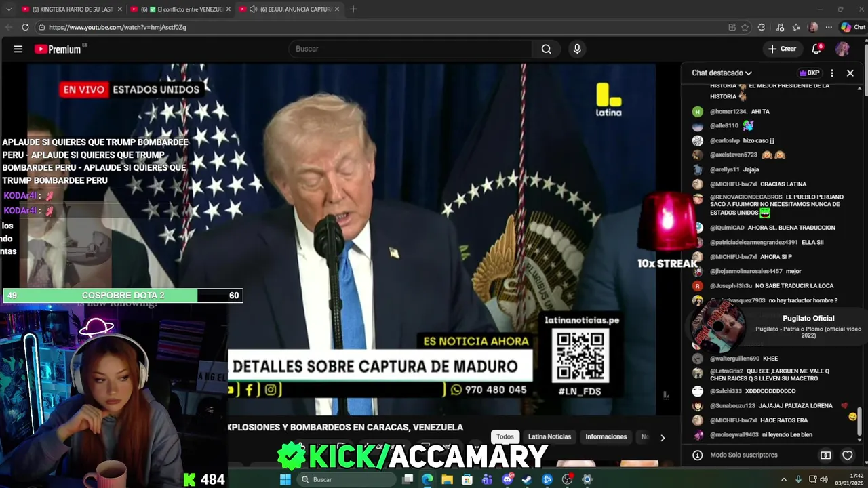
Task: Open YouTube notifications bell
Action: tap(816, 49)
